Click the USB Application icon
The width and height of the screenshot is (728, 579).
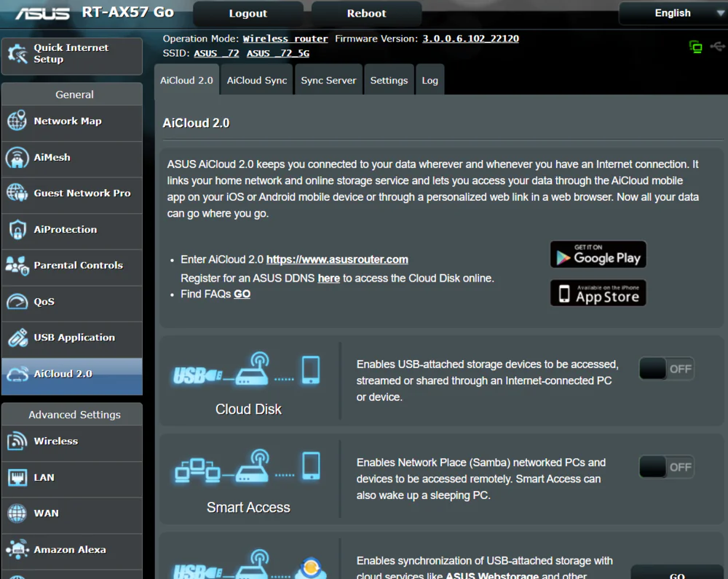pos(17,338)
